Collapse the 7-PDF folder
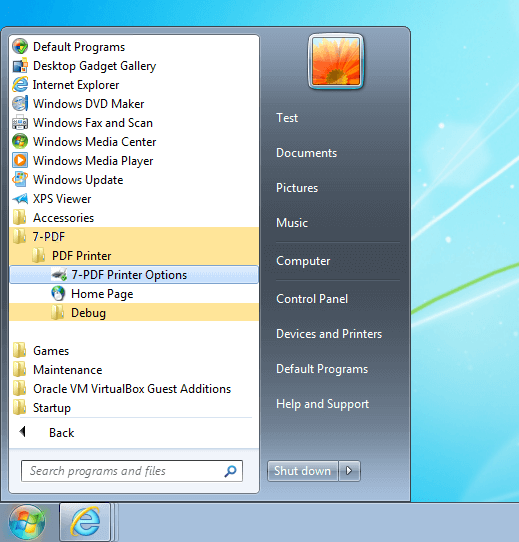The height and width of the screenshot is (542, 519). [134, 237]
